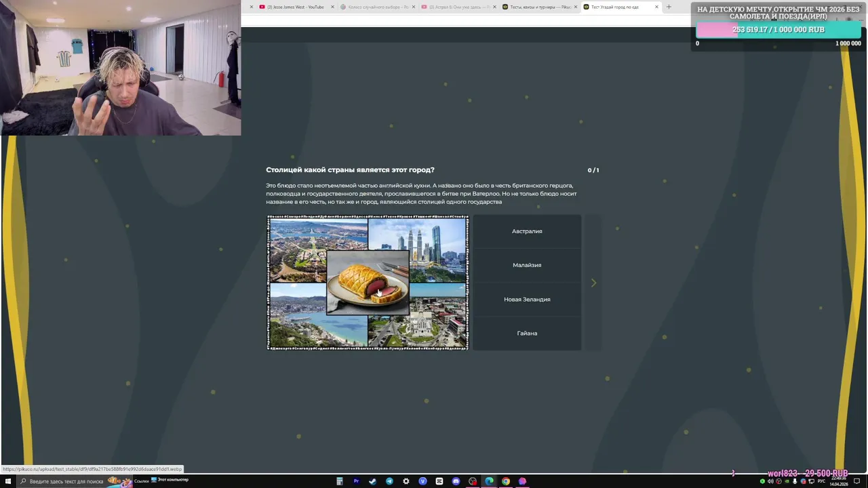The width and height of the screenshot is (868, 488).
Task: Open the pink app icon in taskbar
Action: click(522, 481)
